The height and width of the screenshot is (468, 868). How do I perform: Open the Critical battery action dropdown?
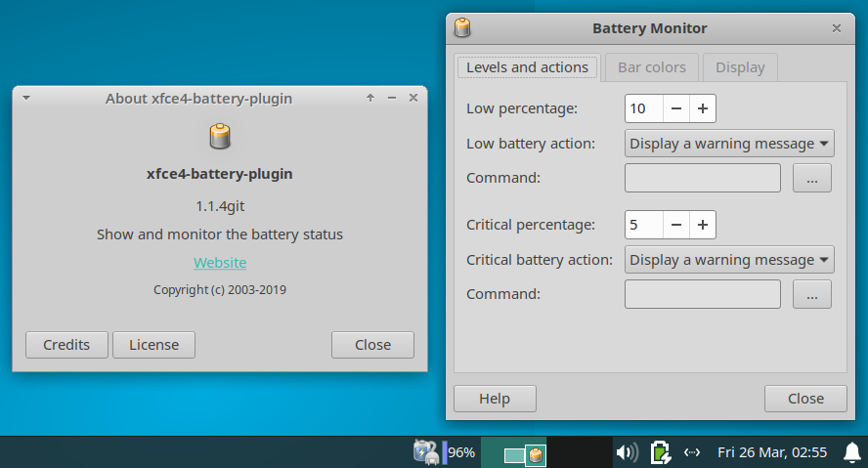[x=729, y=260]
